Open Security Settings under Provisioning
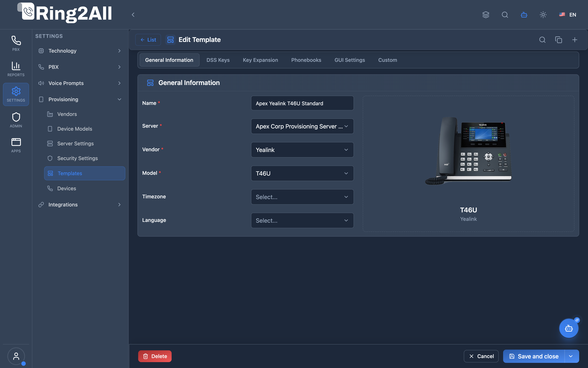This screenshot has width=588, height=368. point(85,158)
